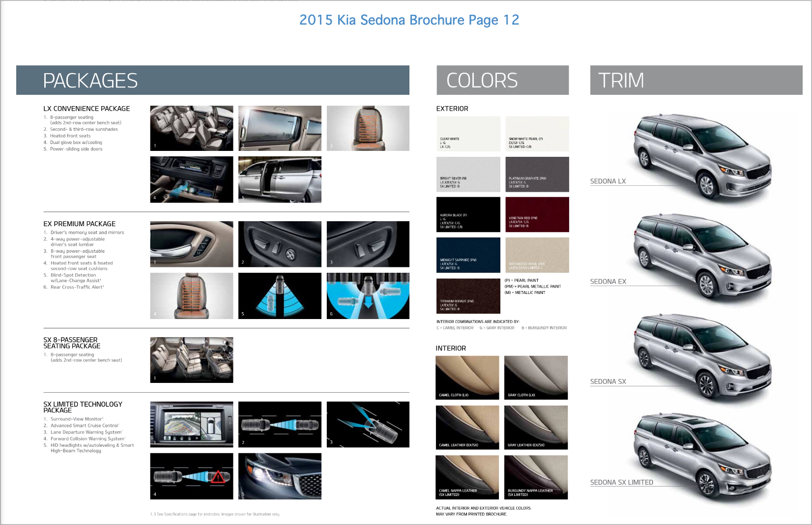812x525 pixels.
Task: View the Lane Departure Warning illustration
Action: pyautogui.click(x=368, y=425)
